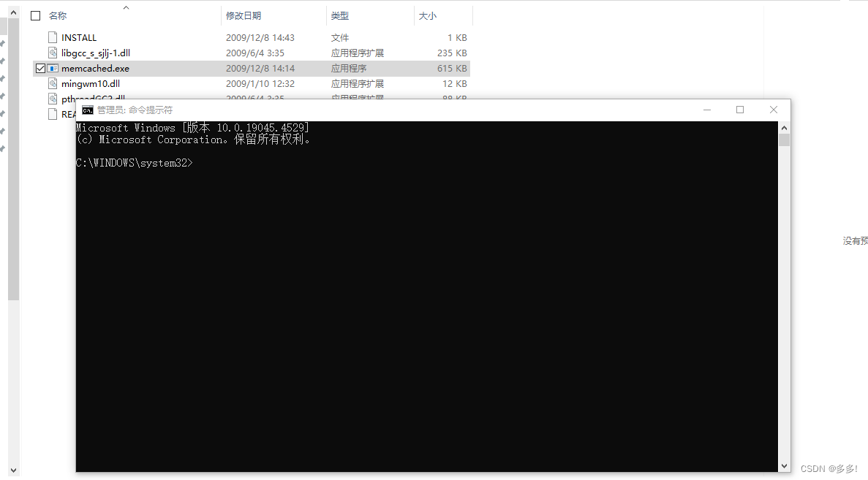Click the command window scrollbar up arrow

tap(784, 126)
